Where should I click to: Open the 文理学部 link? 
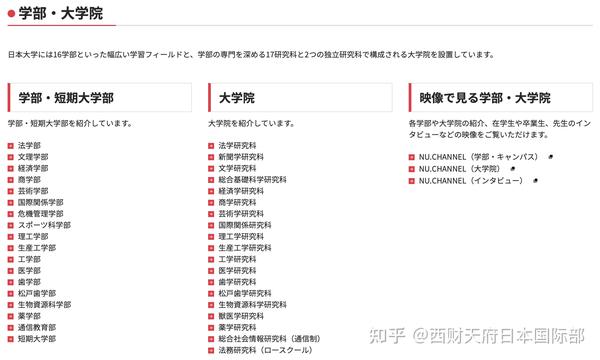33,157
